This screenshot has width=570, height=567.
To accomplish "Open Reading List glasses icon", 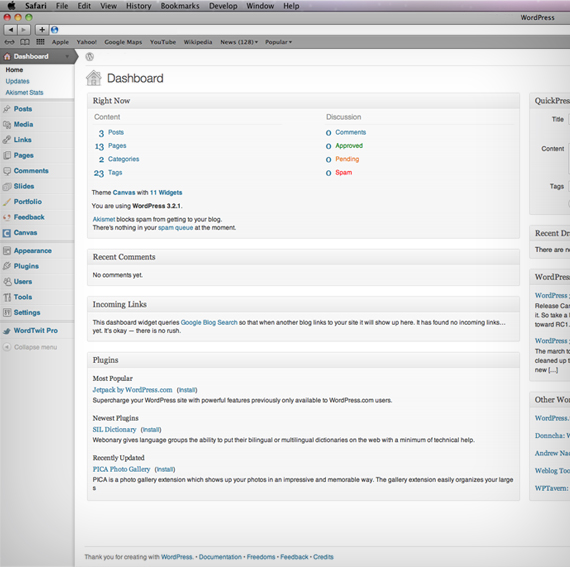I will [9, 42].
